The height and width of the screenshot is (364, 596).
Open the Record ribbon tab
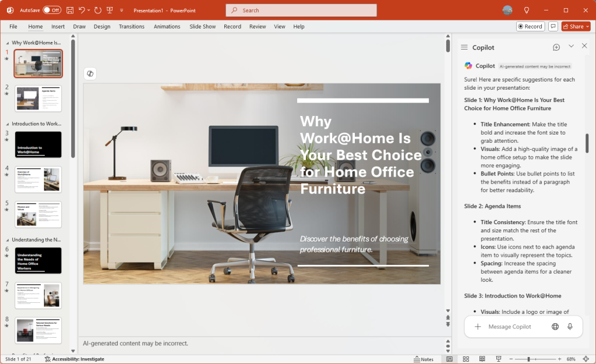click(232, 26)
